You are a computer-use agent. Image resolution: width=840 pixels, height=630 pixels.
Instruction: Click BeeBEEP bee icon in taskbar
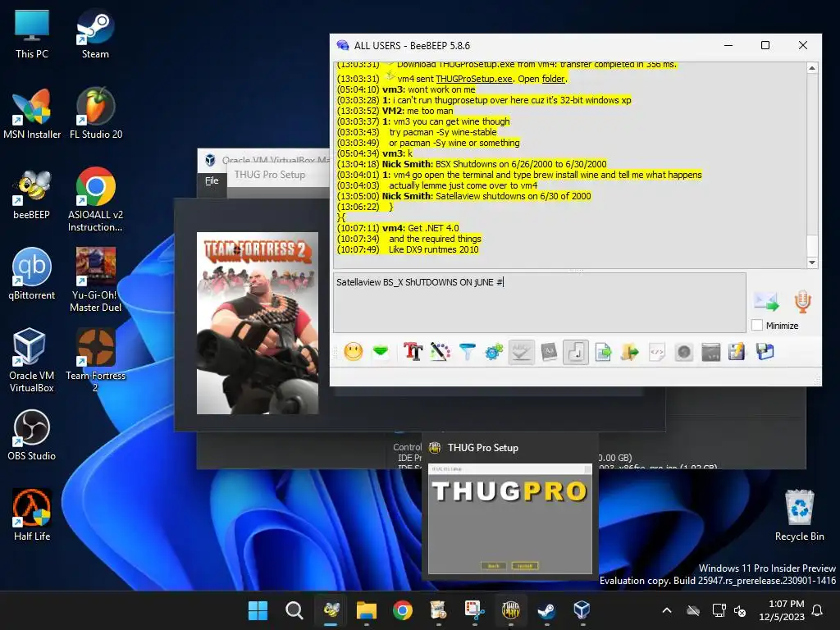[x=331, y=610]
